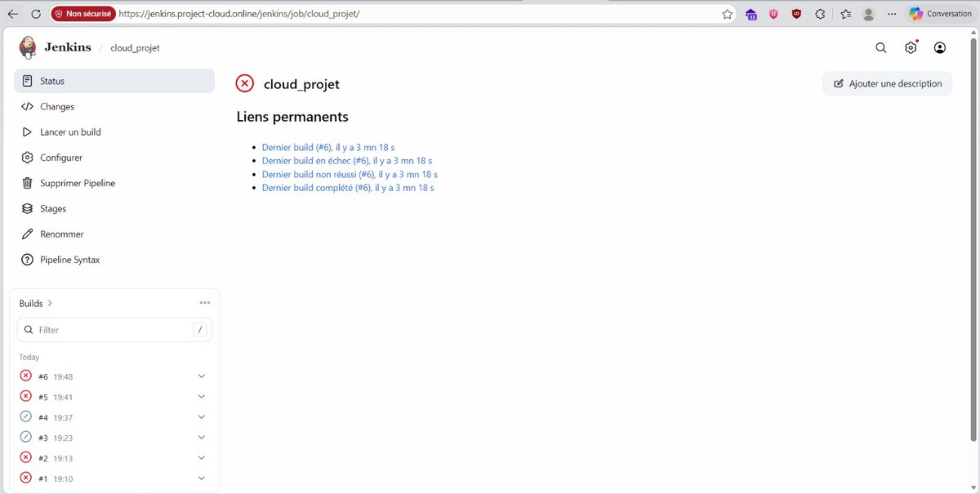Viewport: 980px width, 494px height.
Task: Click the slash shortcut hint in Filter
Action: tap(200, 330)
